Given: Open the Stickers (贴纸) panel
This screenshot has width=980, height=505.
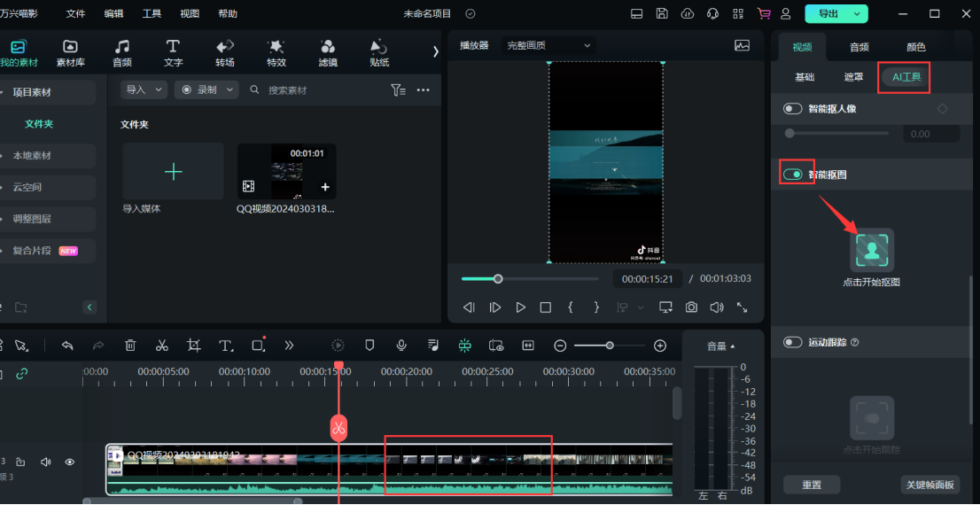Looking at the screenshot, I should point(379,53).
